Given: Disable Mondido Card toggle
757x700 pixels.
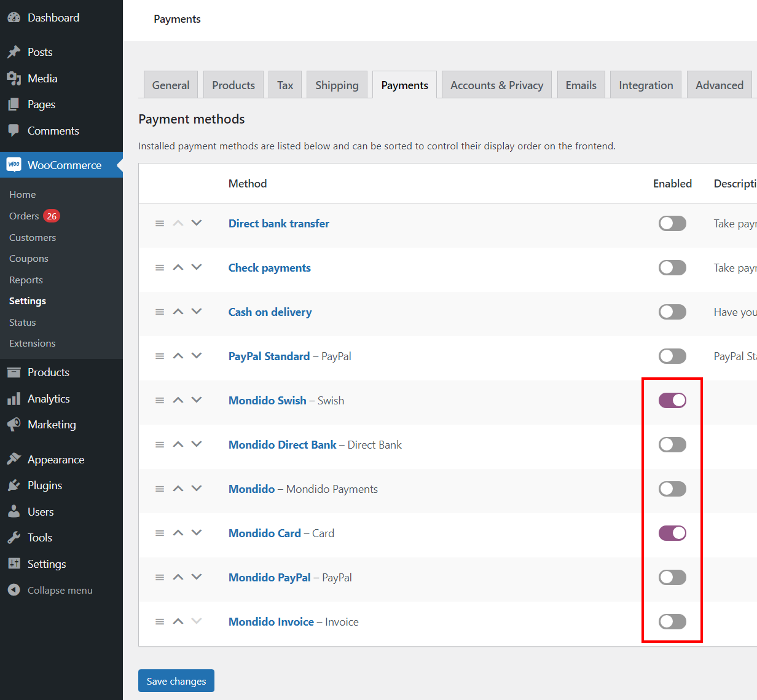Looking at the screenshot, I should (672, 533).
